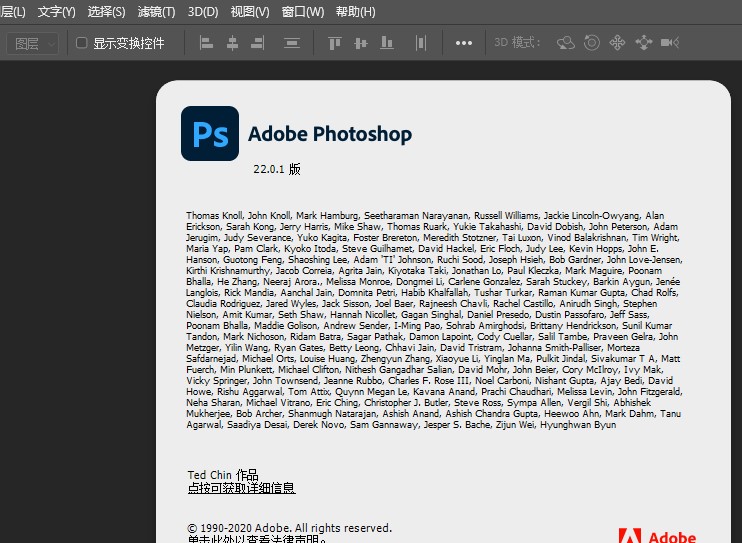Select the 3D pan mode icon
The width and height of the screenshot is (742, 543).
click(617, 43)
